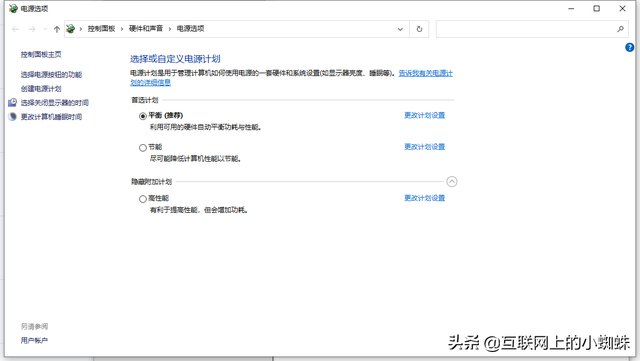The image size is (640, 361).
Task: Open 控制面板主页 link in sidebar
Action: coord(41,54)
